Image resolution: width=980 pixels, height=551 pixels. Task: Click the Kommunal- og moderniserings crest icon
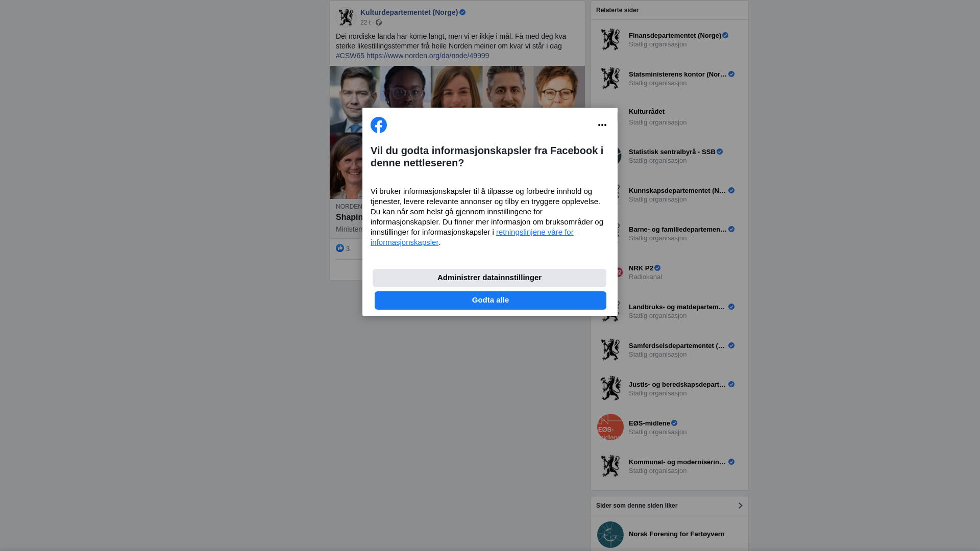coord(610,466)
